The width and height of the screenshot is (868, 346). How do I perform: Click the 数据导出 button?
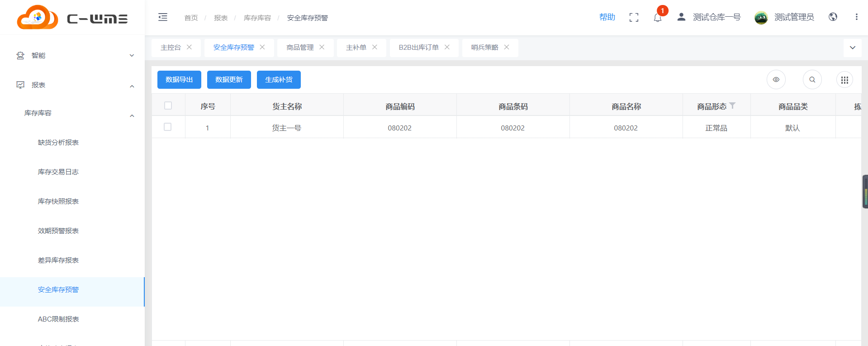[179, 80]
